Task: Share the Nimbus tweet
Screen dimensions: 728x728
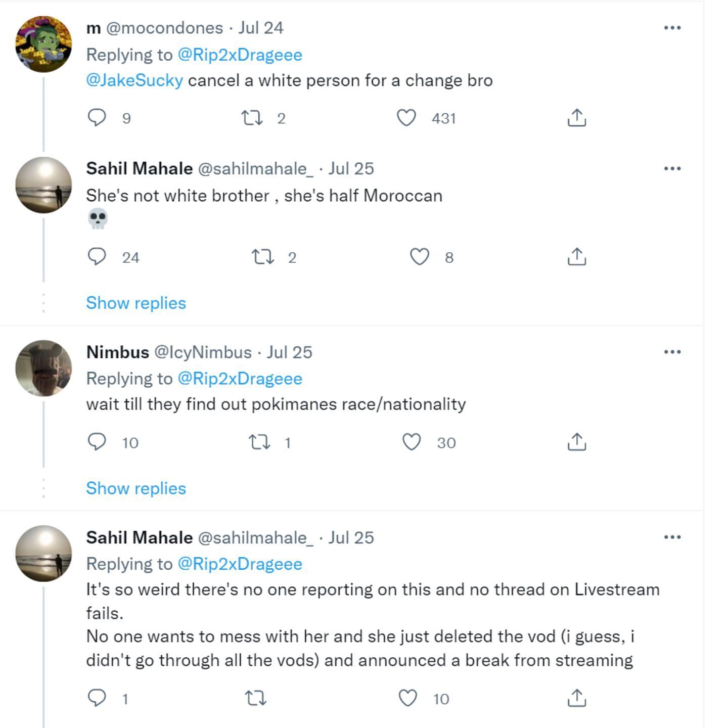Action: pyautogui.click(x=576, y=442)
